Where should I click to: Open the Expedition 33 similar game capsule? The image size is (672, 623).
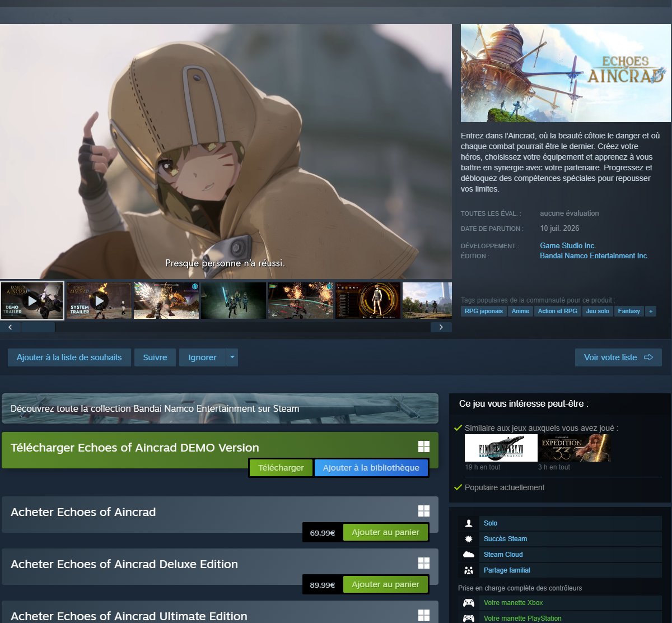575,448
